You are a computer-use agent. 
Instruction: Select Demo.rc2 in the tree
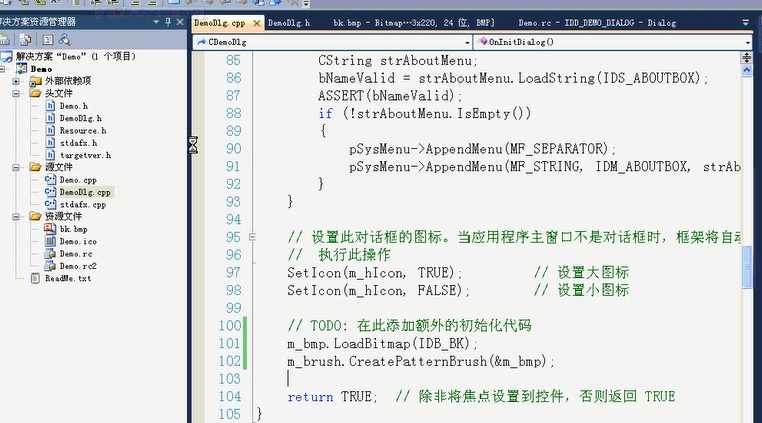78,266
